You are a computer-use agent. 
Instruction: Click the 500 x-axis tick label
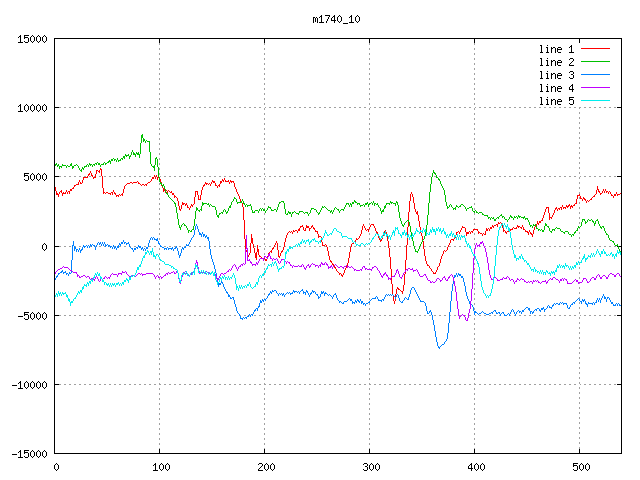pyautogui.click(x=579, y=467)
